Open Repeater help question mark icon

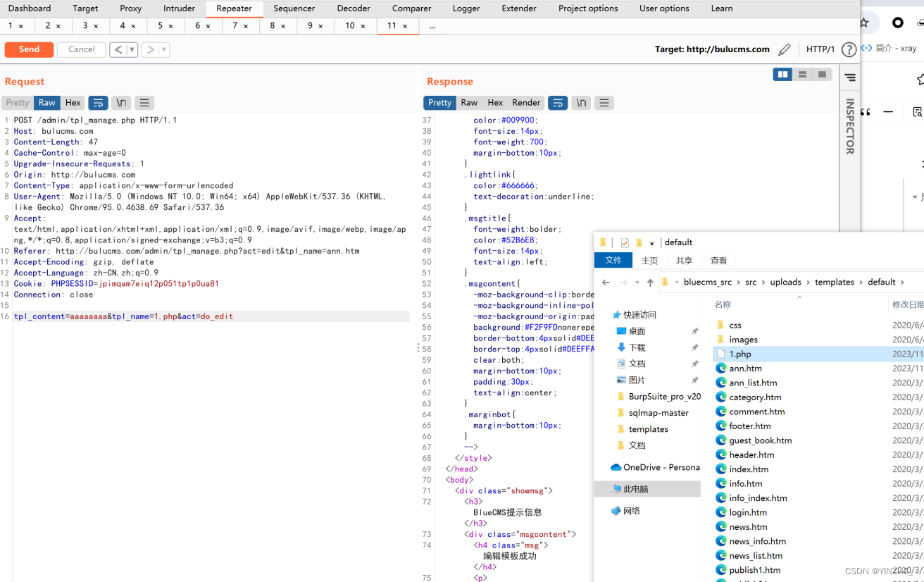[849, 49]
